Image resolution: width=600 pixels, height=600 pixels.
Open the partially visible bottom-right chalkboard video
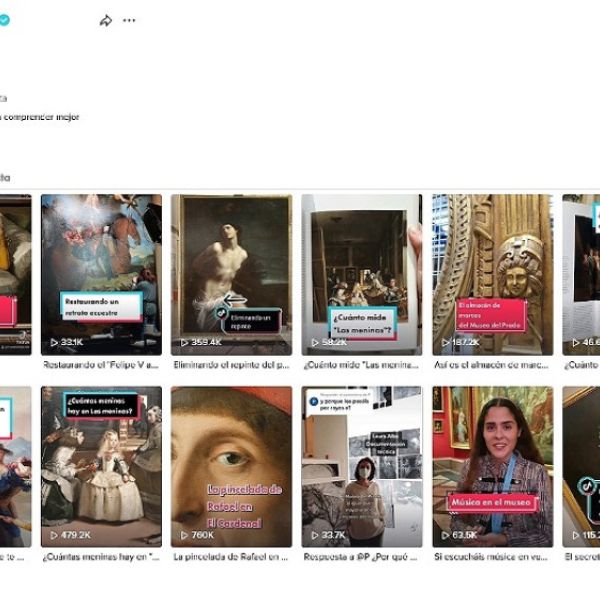click(x=581, y=466)
